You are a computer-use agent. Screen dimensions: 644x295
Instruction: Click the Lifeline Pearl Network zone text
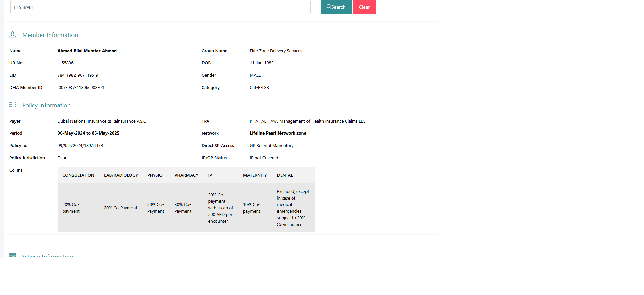(x=278, y=133)
